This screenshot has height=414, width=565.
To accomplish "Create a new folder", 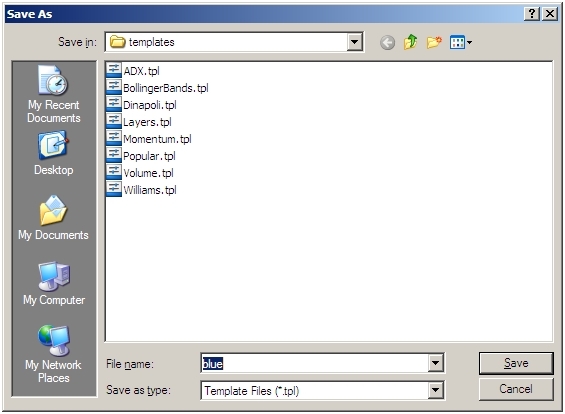I will tap(434, 43).
